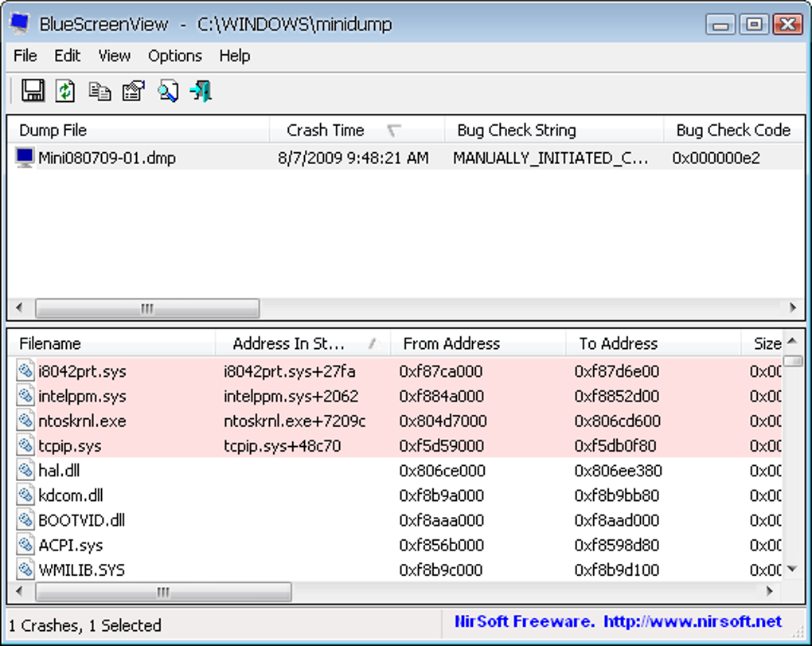
Task: Click the down arrow of driver list scrollbar
Action: (792, 569)
